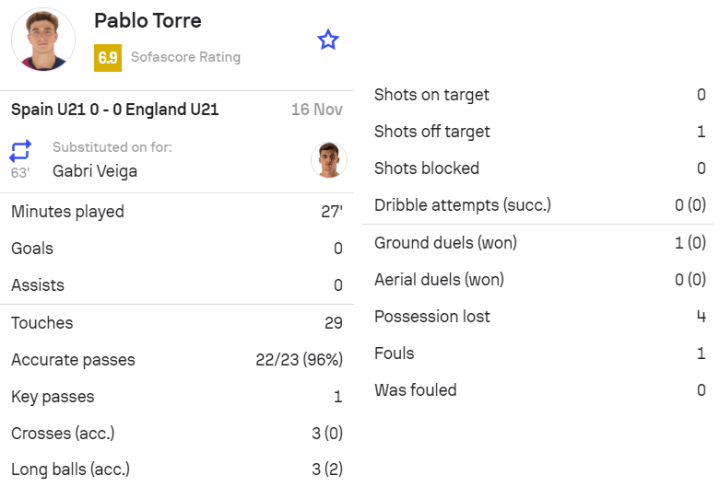Click the Pablo Torre player name
This screenshot has width=720, height=487.
tap(147, 20)
